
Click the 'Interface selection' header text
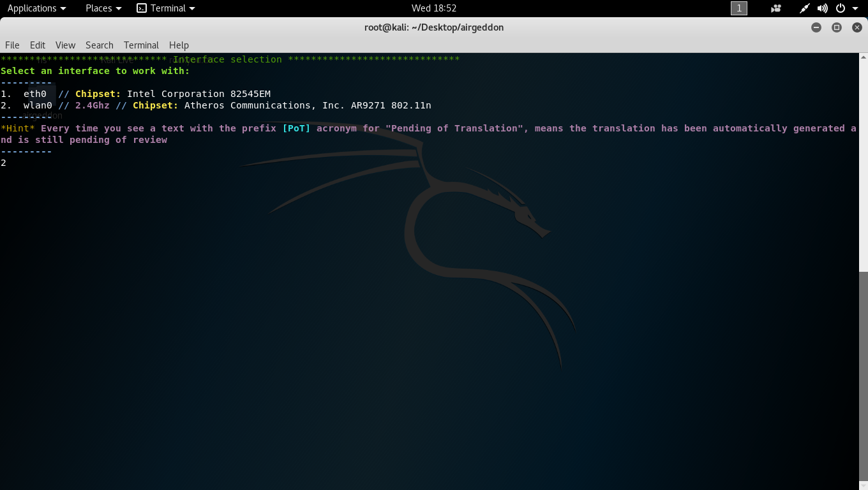(x=227, y=59)
